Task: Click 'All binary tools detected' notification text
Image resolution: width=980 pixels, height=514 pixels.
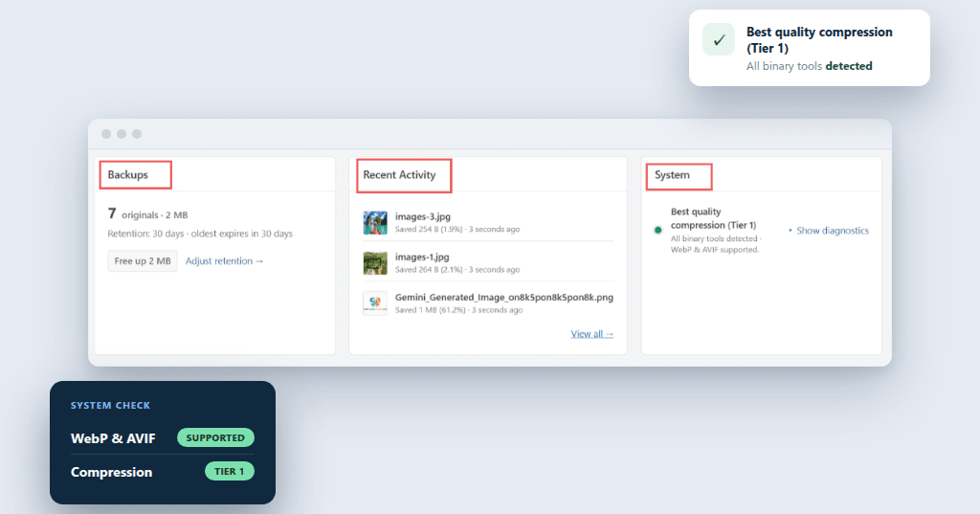Action: coord(810,66)
